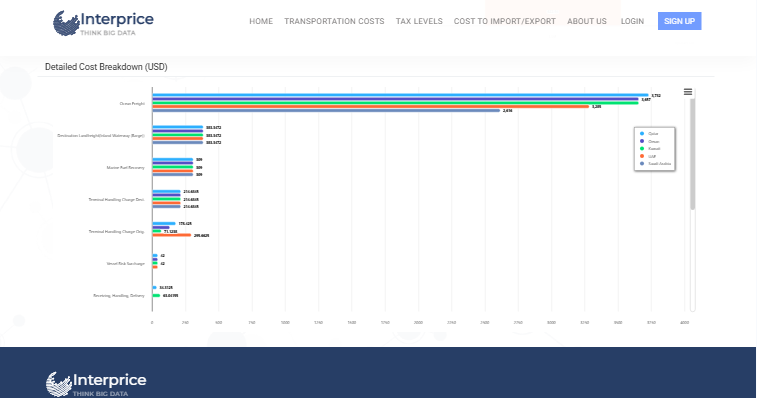
Task: Click the Detailed Cost Breakdown (USD) heading
Action: coord(106,67)
